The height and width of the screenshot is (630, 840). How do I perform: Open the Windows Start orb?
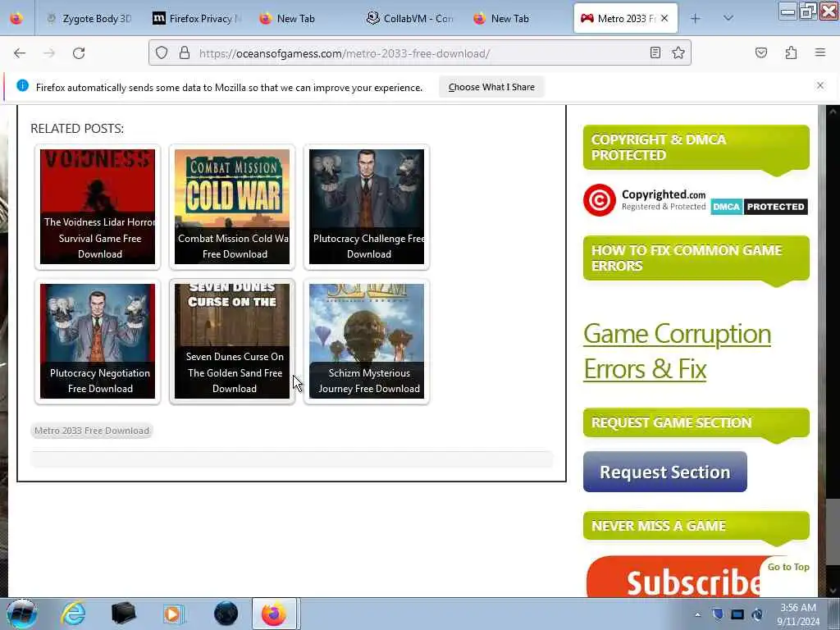[22, 614]
